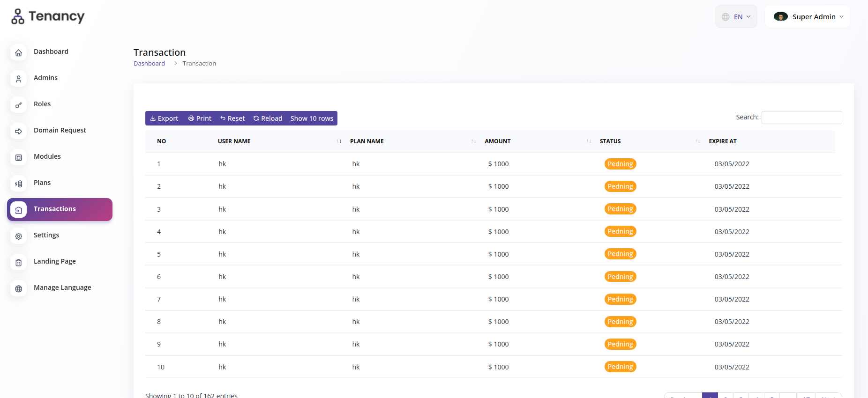Go to Landing Page menu item
This screenshot has height=398, width=868.
55,261
